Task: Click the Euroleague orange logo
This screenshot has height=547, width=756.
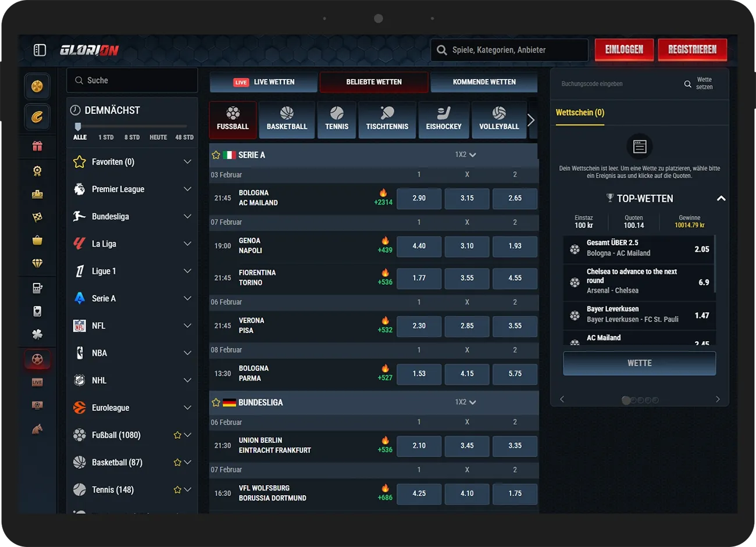Action: pyautogui.click(x=80, y=407)
